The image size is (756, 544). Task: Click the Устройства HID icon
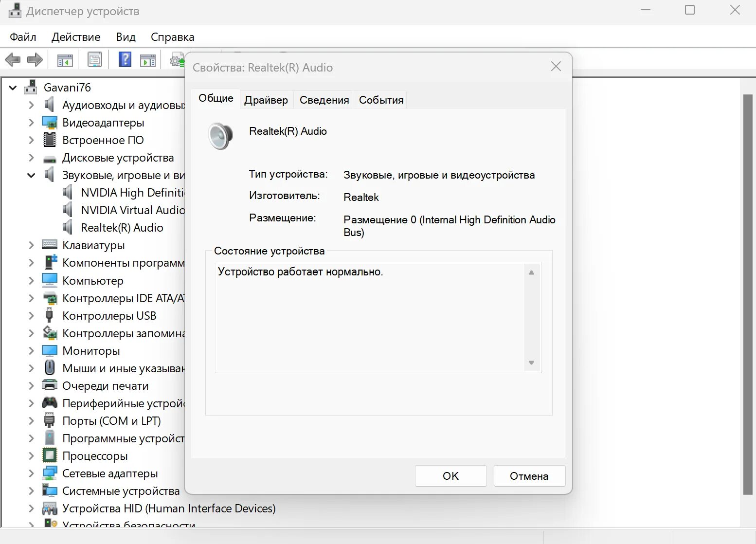50,508
